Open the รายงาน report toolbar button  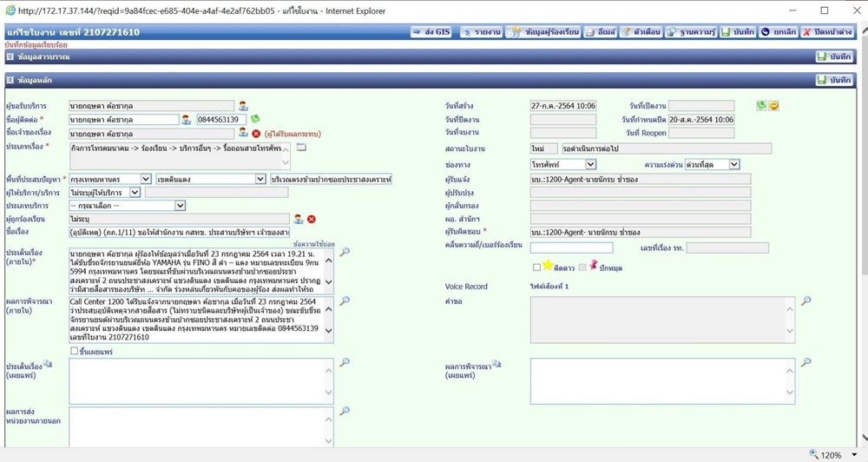point(481,32)
